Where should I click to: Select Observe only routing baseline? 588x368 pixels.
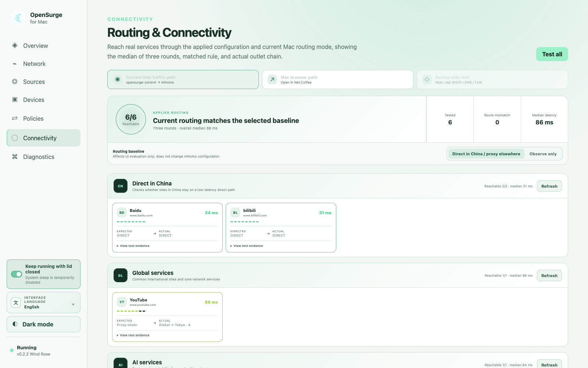pos(543,154)
